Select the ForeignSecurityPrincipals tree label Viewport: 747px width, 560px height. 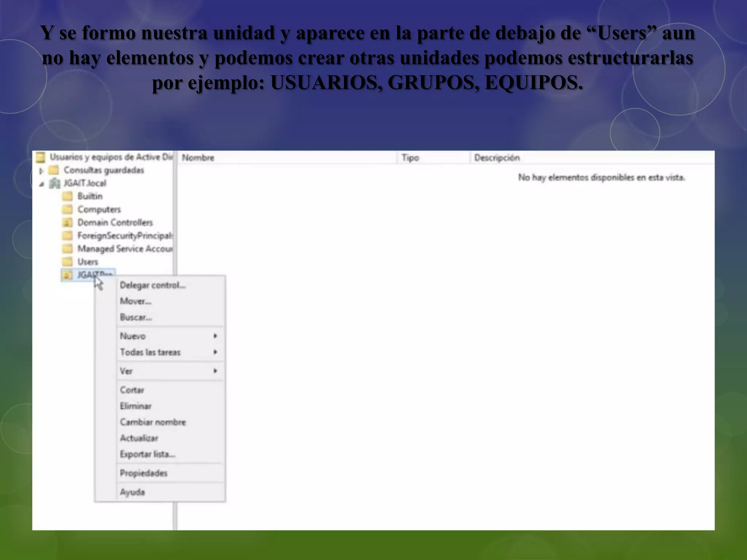(125, 236)
